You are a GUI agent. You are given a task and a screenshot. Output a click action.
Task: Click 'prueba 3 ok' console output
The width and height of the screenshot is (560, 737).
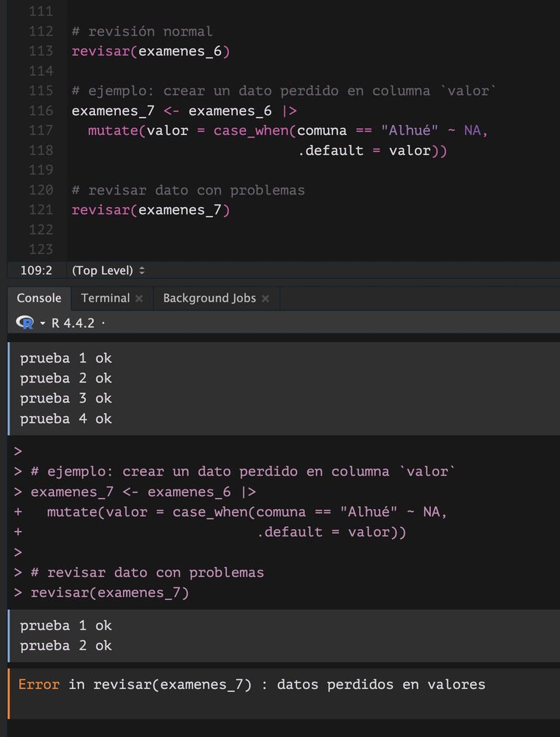point(66,399)
